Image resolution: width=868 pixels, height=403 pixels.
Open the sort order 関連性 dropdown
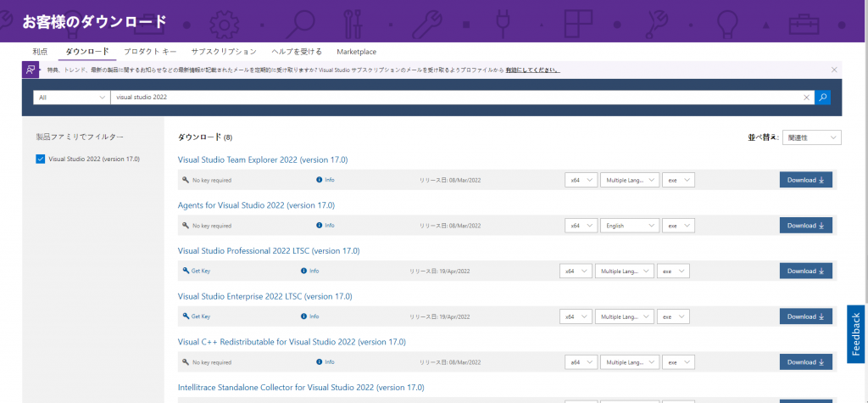point(811,137)
